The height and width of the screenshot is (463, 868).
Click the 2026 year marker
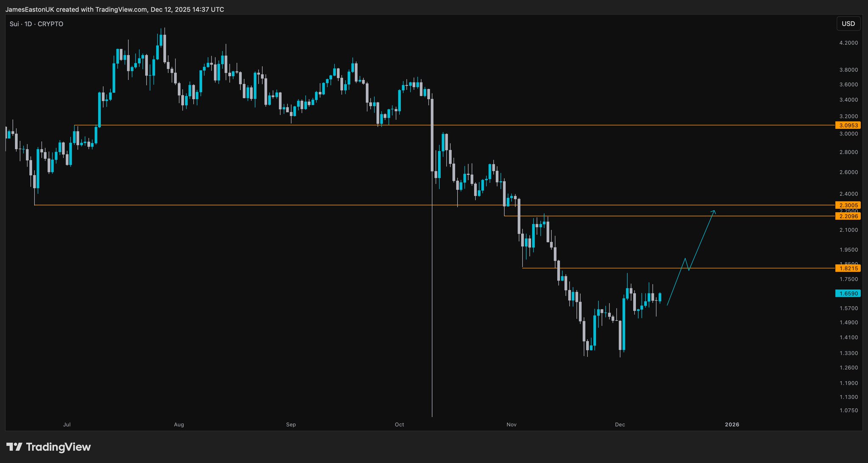click(x=732, y=424)
